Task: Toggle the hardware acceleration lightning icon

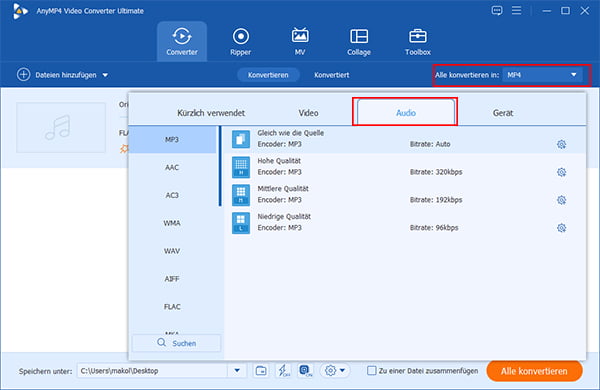Action: pos(283,370)
